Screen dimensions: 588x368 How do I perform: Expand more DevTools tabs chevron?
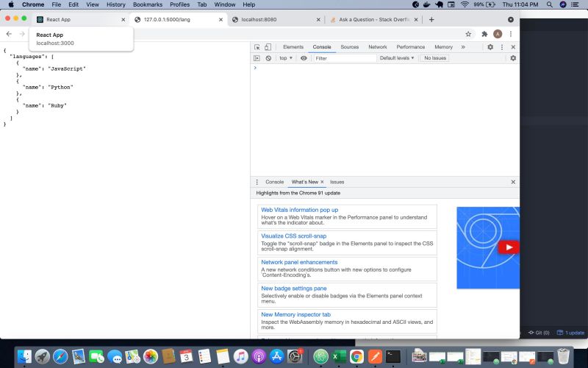[463, 47]
